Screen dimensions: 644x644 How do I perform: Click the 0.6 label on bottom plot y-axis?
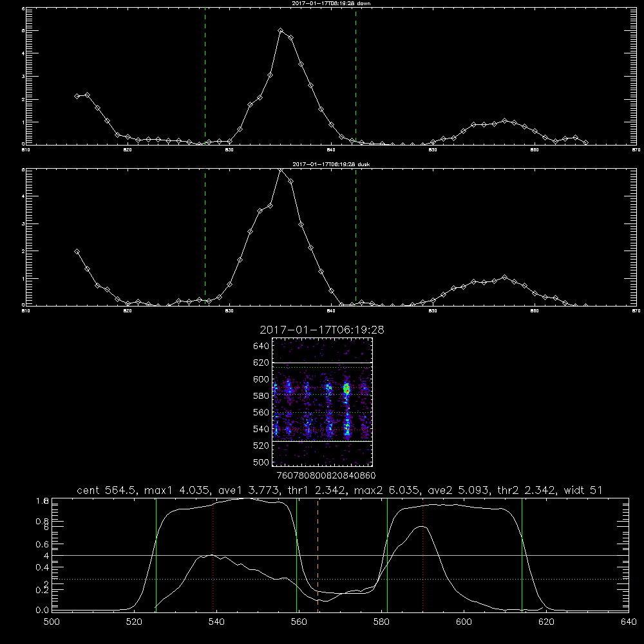(42, 544)
